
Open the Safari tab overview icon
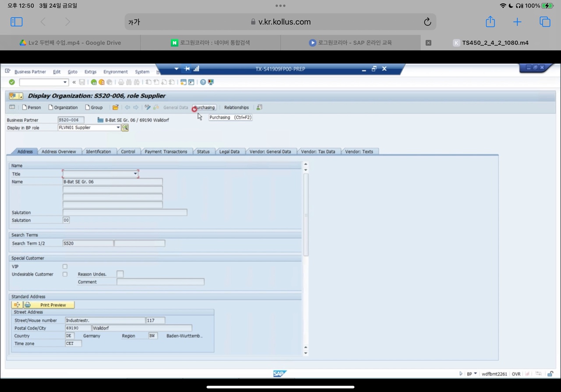coord(545,21)
